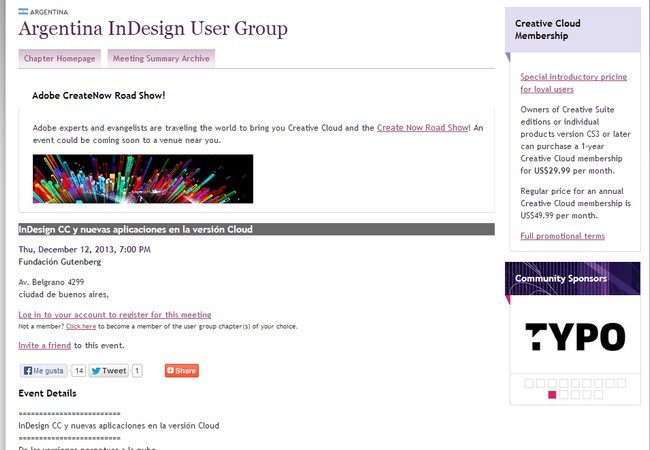The width and height of the screenshot is (650, 450).
Task: Click the Creative Cloud Membership panel header
Action: click(572, 29)
